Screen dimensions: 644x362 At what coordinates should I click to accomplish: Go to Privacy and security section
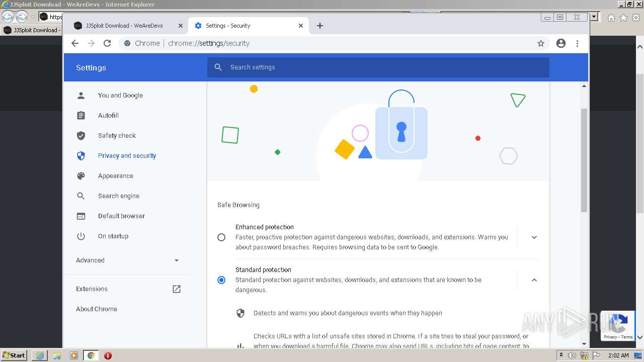126,156
